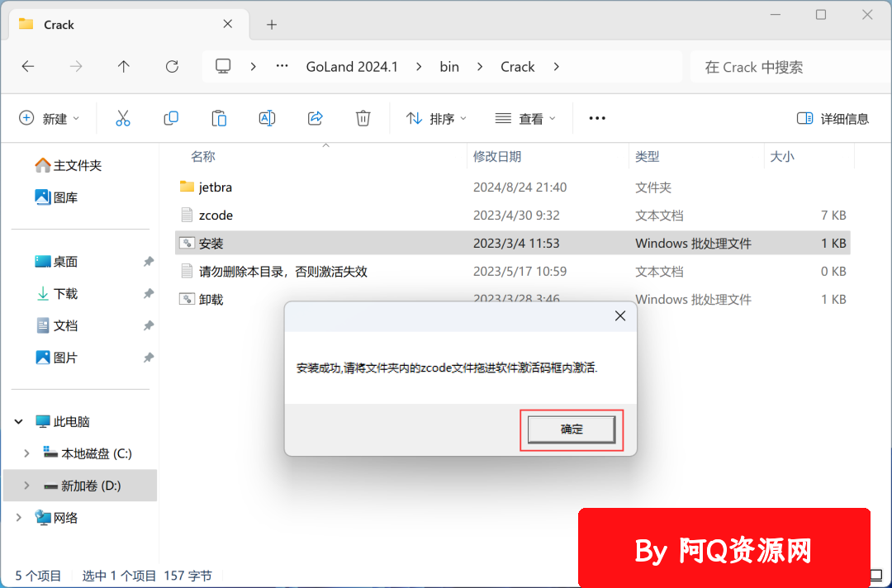Open 文档 in the sidebar
The height and width of the screenshot is (588, 892).
tap(56, 326)
